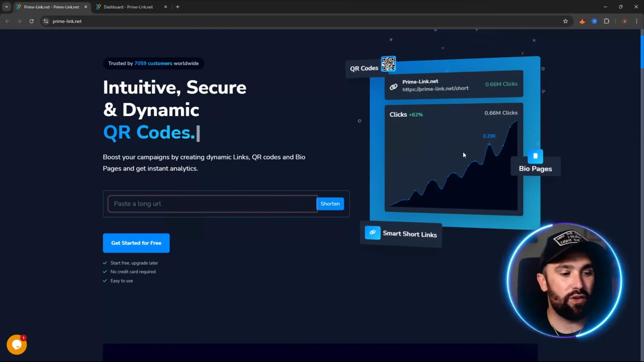
Task: Open the blue round extension icon
Action: click(x=594, y=21)
